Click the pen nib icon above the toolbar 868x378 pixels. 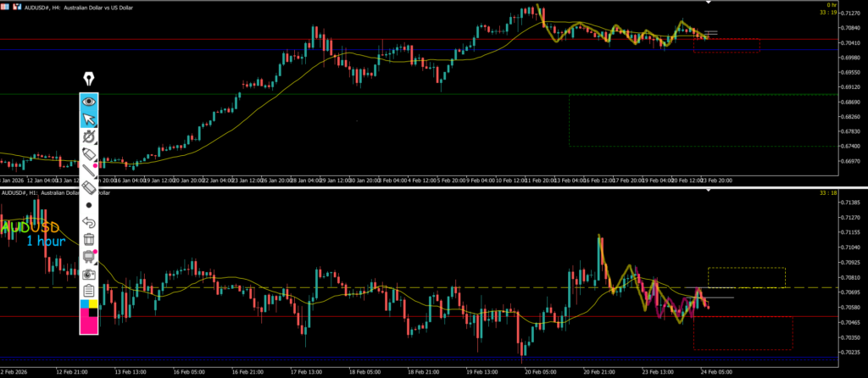[89, 80]
